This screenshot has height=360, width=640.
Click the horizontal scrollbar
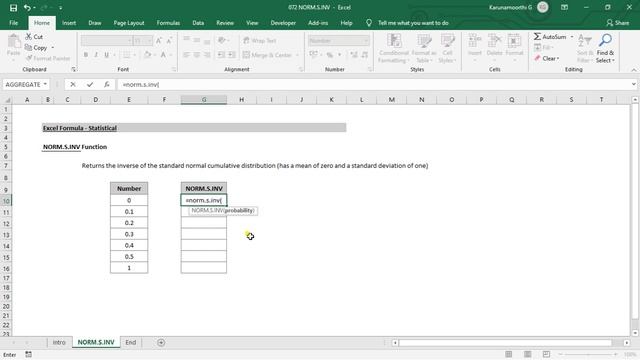(x=505, y=343)
